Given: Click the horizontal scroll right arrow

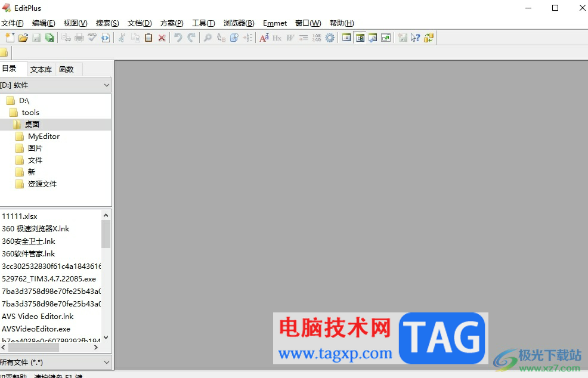Looking at the screenshot, I should (96, 347).
